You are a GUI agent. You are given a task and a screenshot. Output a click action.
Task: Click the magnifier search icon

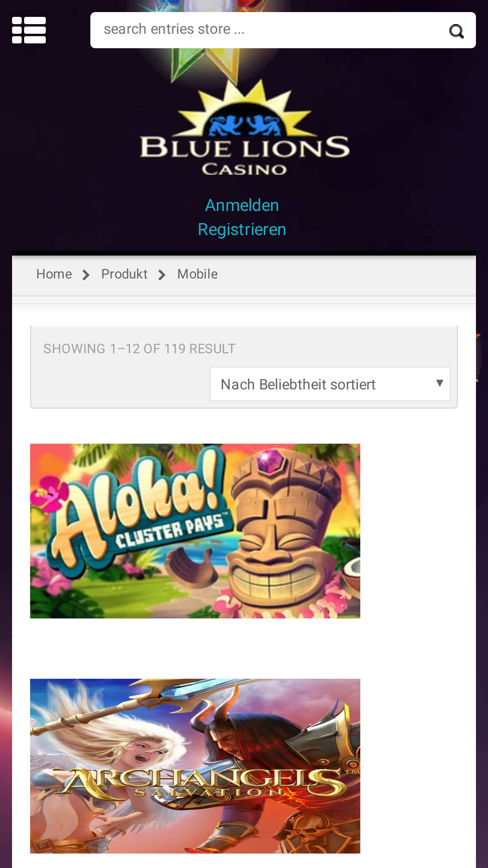click(x=456, y=31)
